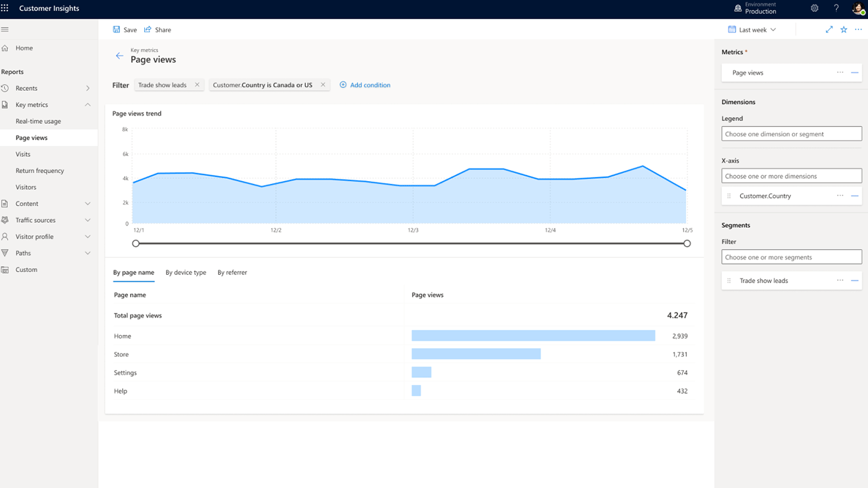Click the Store page name row
Viewport: 868px width, 488px height.
point(401,354)
